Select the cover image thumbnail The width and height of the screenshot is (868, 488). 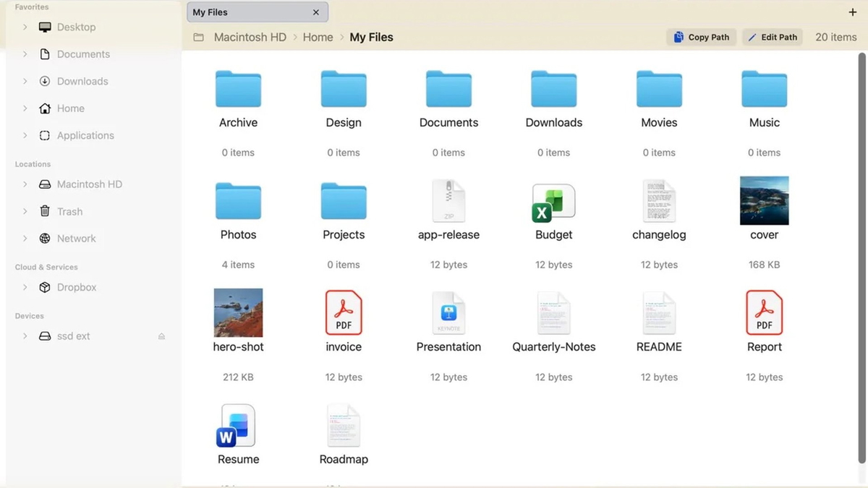tap(765, 200)
